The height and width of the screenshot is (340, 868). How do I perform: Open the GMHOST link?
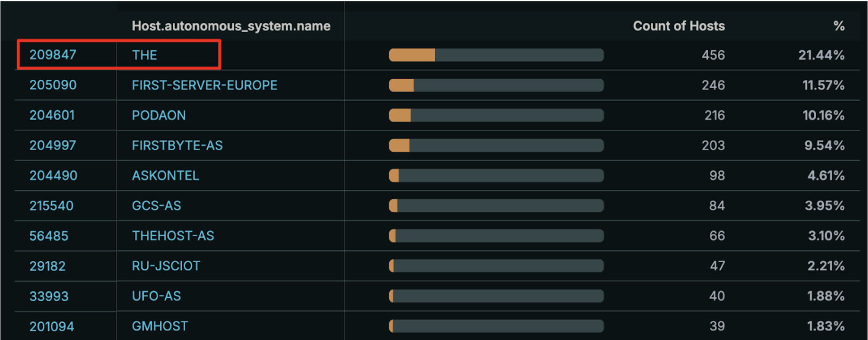click(160, 326)
